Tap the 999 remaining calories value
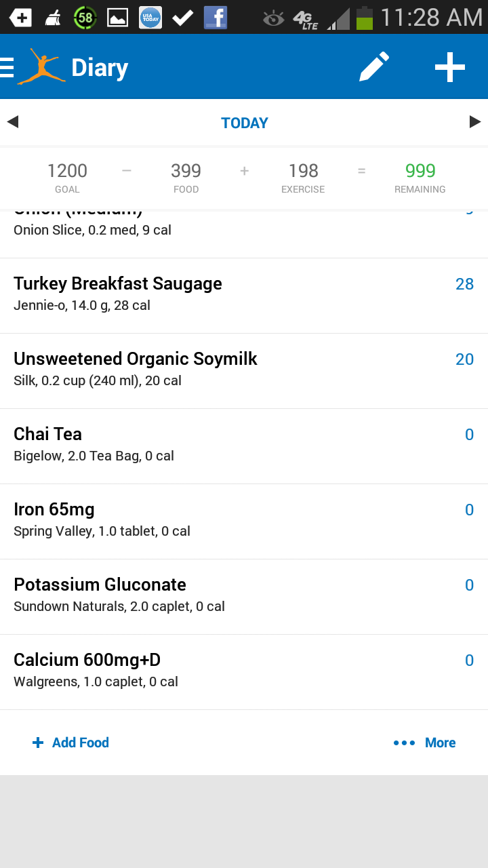Viewport: 488px width, 868px height. (x=420, y=171)
